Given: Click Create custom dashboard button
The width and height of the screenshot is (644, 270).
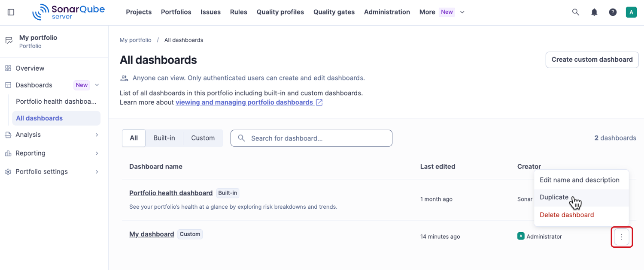Looking at the screenshot, I should [x=592, y=60].
